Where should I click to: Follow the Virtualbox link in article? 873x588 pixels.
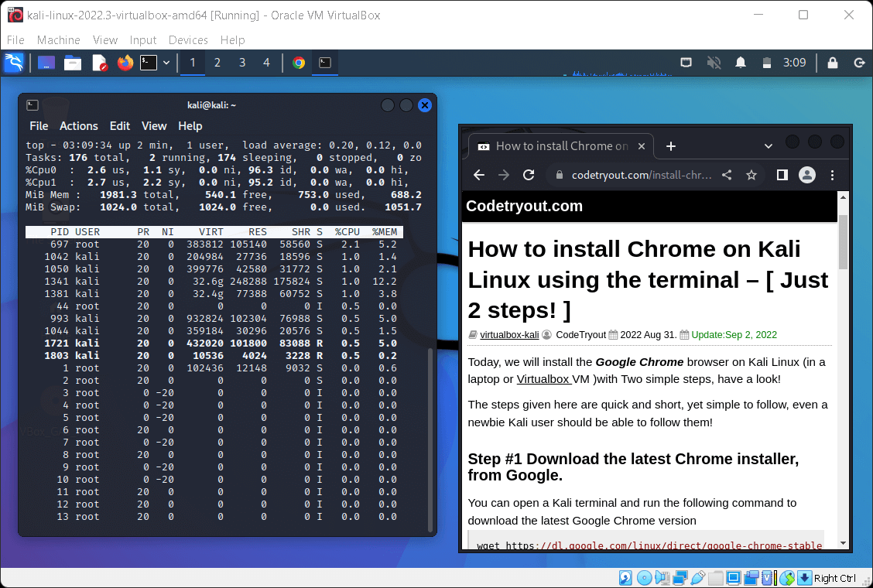click(543, 379)
